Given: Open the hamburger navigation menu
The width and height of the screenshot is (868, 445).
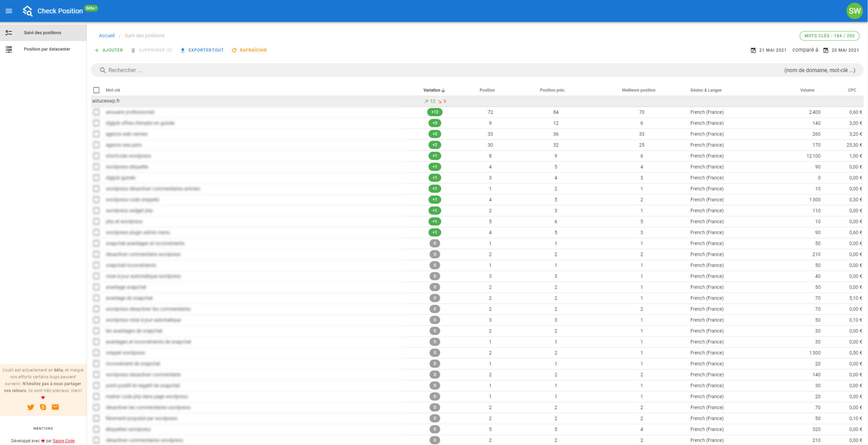Looking at the screenshot, I should click(9, 11).
